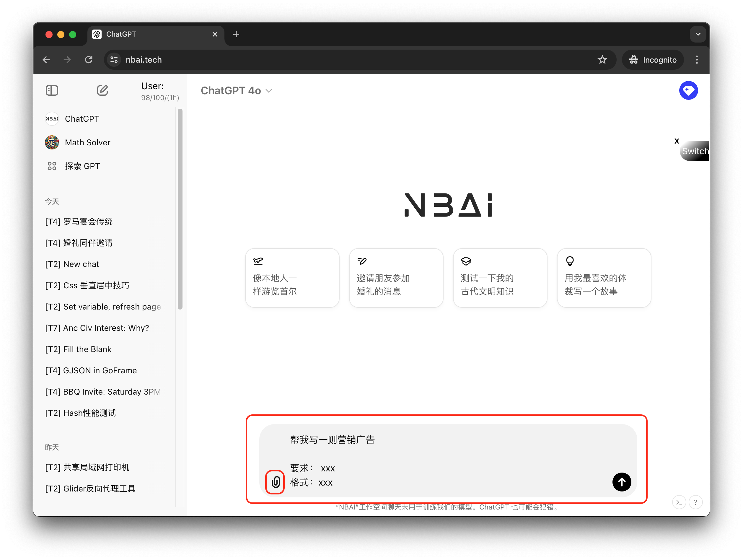This screenshot has width=743, height=560.
Task: Open chat [T2] New chat
Action: tap(72, 264)
